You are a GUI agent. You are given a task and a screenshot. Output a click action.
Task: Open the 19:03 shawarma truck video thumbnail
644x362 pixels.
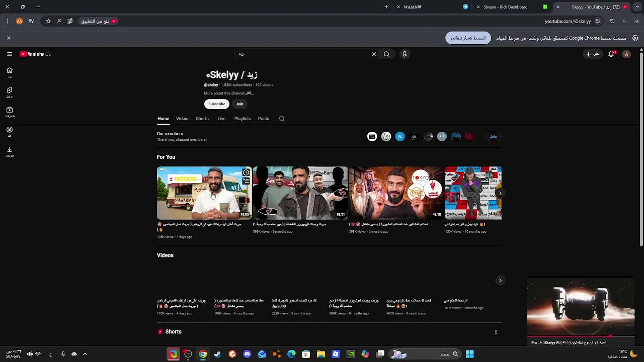pos(204,193)
